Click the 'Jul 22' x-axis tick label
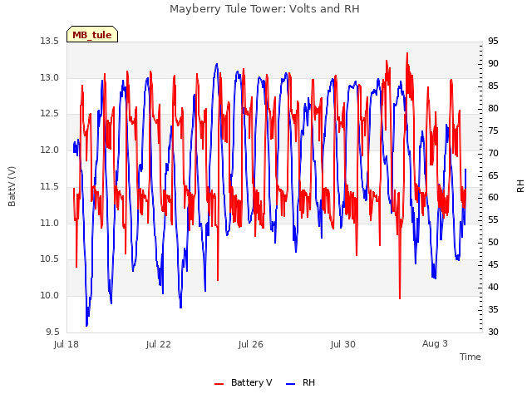The width and height of the screenshot is (532, 399). [159, 344]
